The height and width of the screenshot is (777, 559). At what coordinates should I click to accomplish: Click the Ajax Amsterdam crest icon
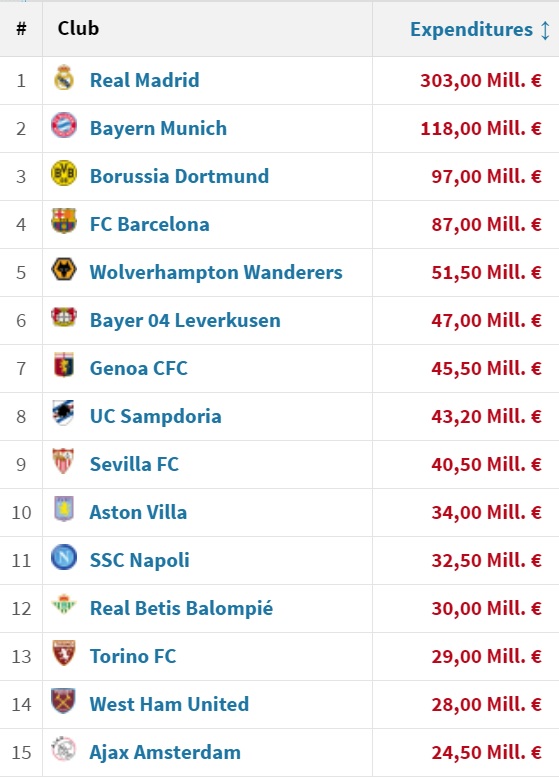[x=64, y=749]
